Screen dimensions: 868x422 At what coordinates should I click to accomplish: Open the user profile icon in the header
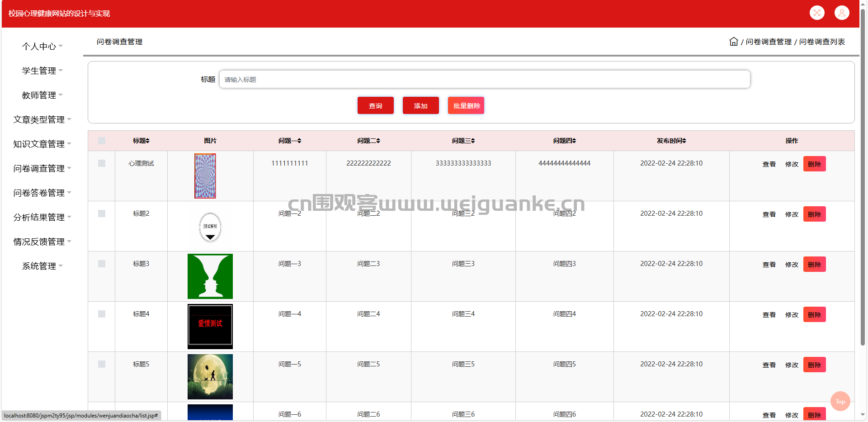[x=842, y=13]
